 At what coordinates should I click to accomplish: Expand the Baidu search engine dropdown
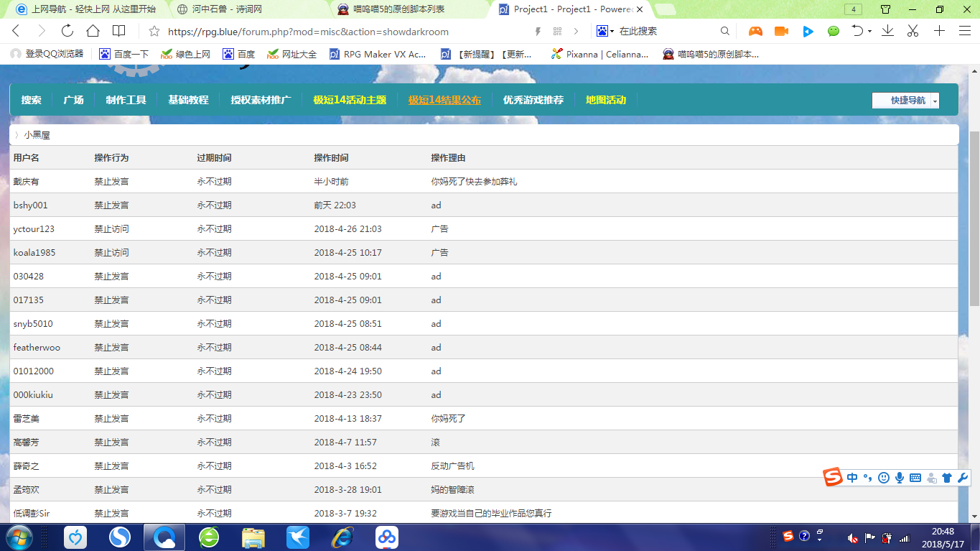[612, 32]
